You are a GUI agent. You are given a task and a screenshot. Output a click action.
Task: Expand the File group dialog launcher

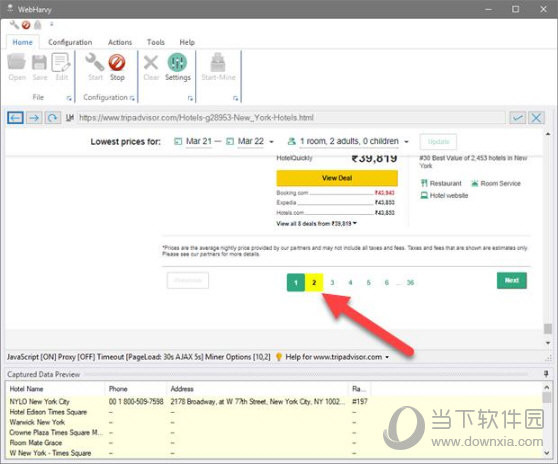(x=69, y=98)
